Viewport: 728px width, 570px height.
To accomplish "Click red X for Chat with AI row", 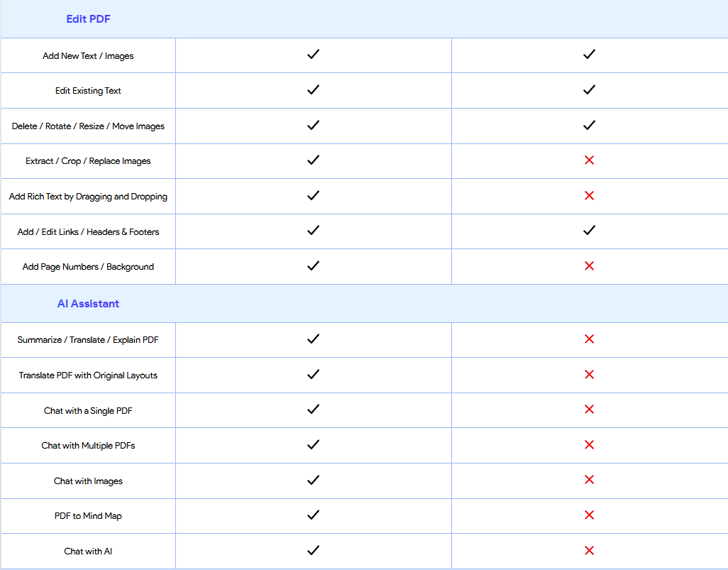I will pos(589,551).
